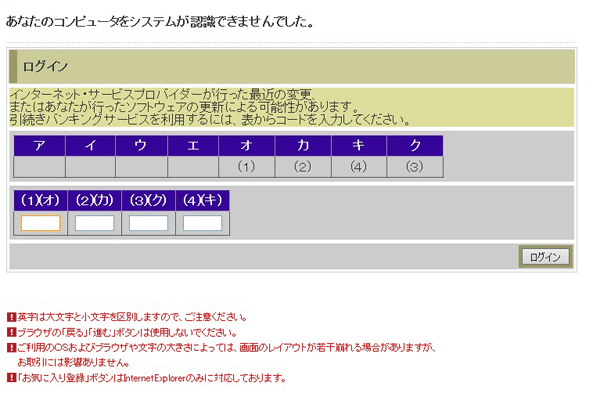Screen dimensions: 600x397
Task: Click the red warning icon beside 英字は大文字
Action: click(11, 317)
